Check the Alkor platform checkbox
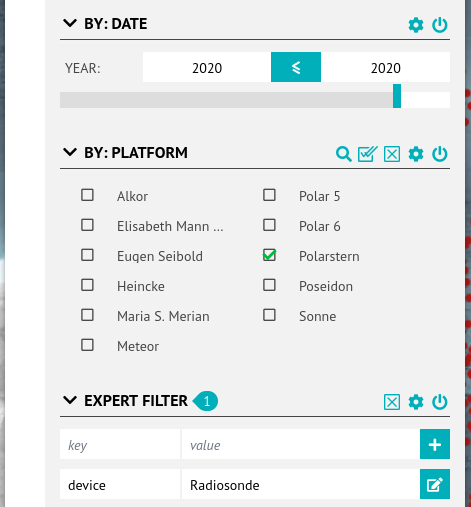 pyautogui.click(x=87, y=195)
